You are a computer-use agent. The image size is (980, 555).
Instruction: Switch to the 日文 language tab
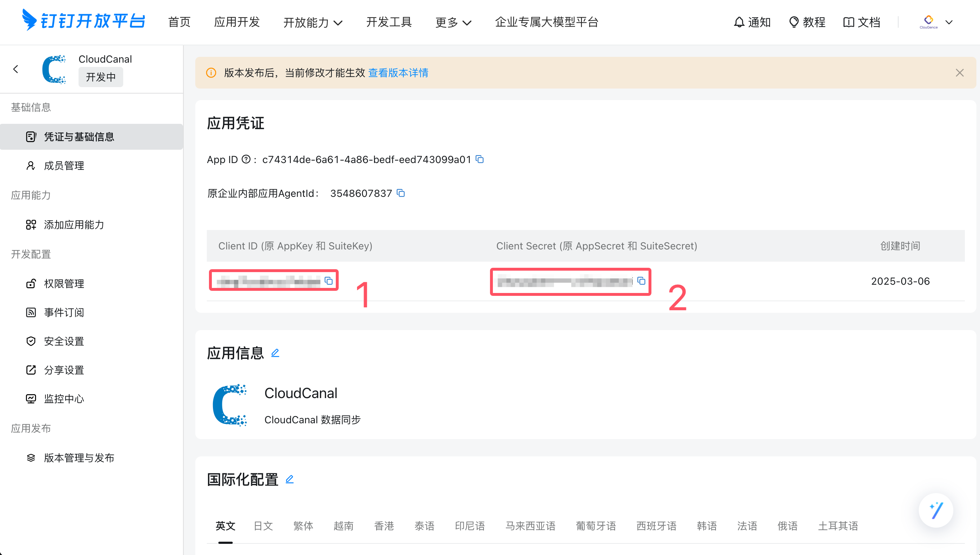263,526
